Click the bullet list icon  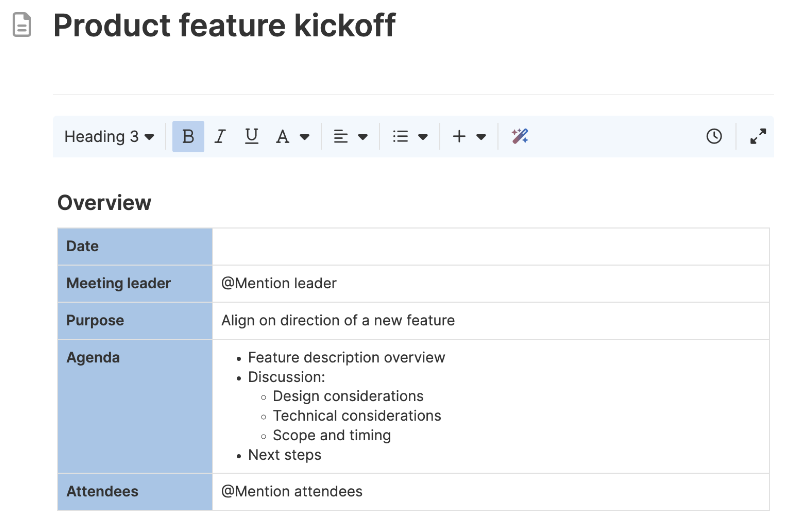tap(401, 137)
